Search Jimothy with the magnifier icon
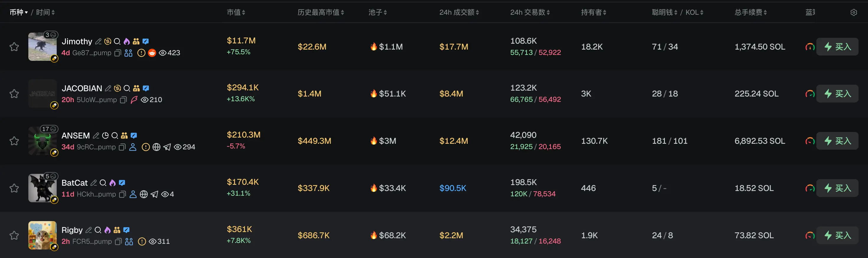The height and width of the screenshot is (258, 868). point(117,41)
